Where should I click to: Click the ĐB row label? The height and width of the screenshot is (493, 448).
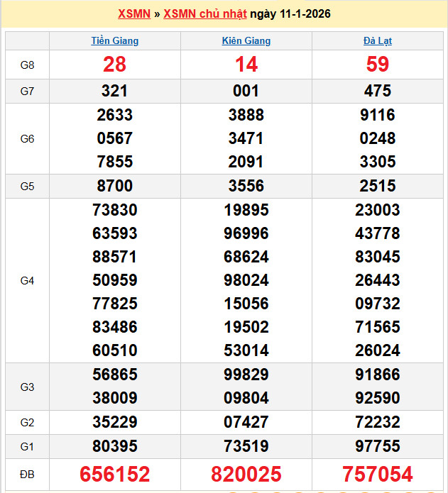pyautogui.click(x=27, y=474)
